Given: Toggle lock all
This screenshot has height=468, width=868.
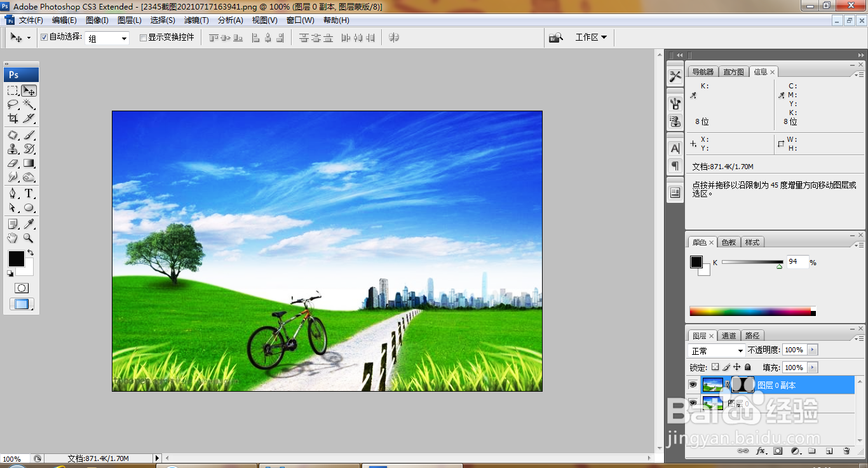Looking at the screenshot, I should [748, 367].
